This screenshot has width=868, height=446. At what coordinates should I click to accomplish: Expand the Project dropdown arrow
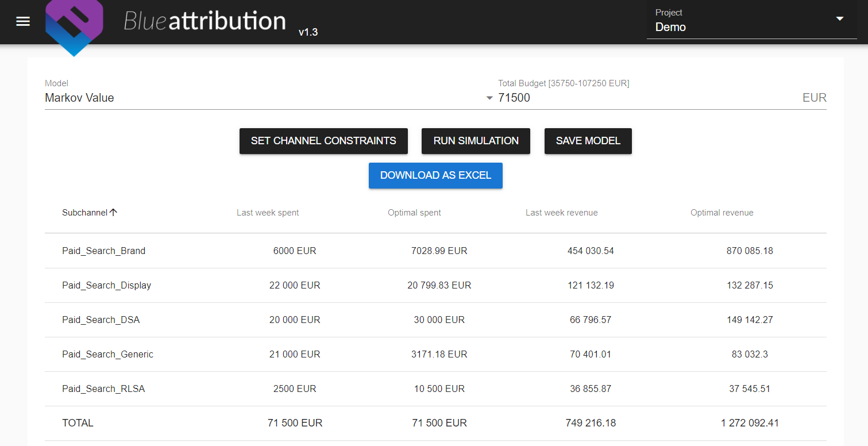click(x=839, y=19)
